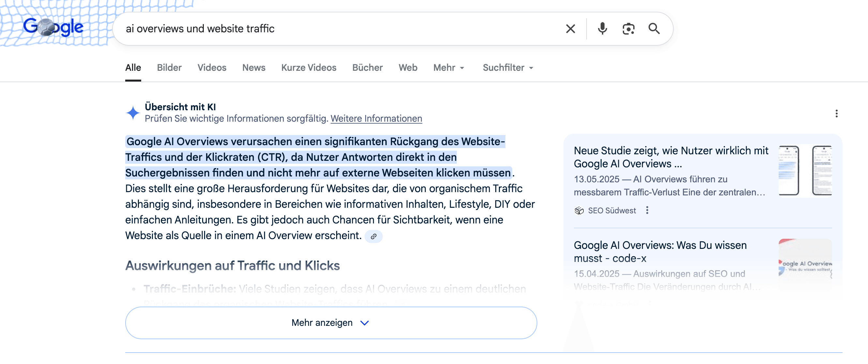Click the source link chip icon
Viewport: 868px width, 364px height.
[373, 236]
